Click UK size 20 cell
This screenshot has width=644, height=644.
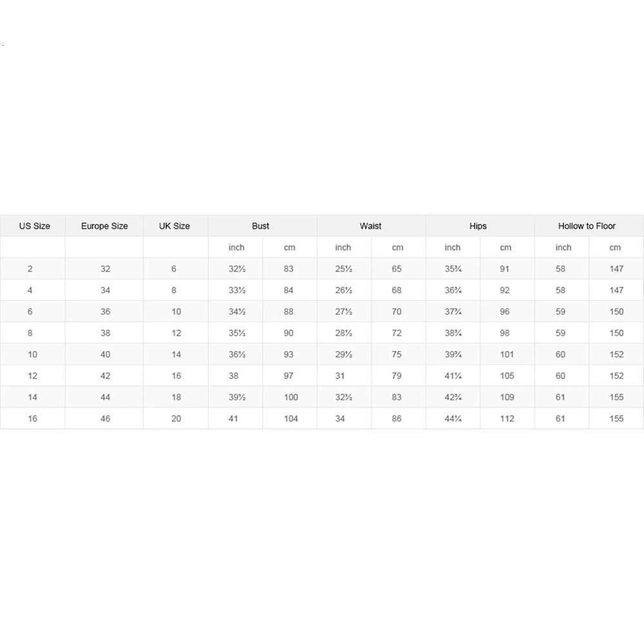175,418
